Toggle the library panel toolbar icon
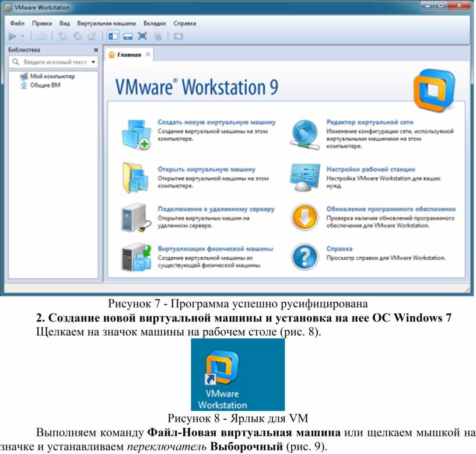This screenshot has width=476, height=454. click(113, 37)
